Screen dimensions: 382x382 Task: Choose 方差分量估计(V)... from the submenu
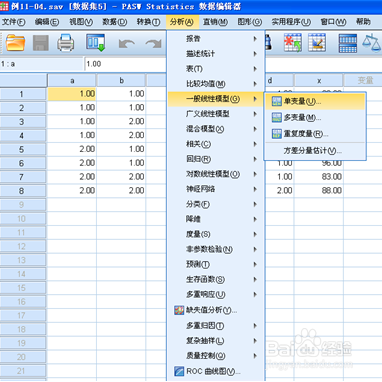[x=315, y=151]
